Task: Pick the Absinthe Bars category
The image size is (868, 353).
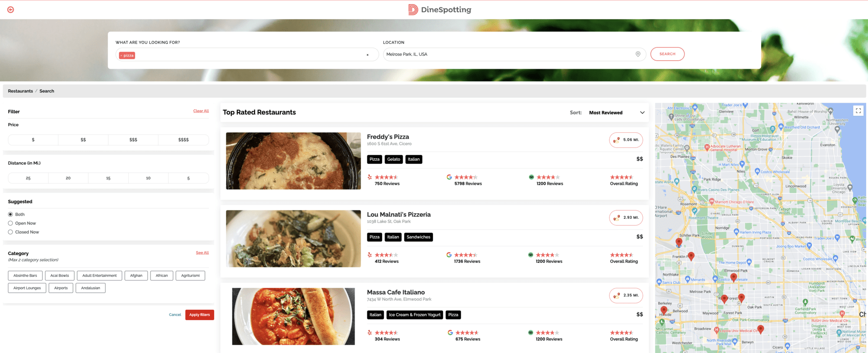Action: click(x=25, y=276)
